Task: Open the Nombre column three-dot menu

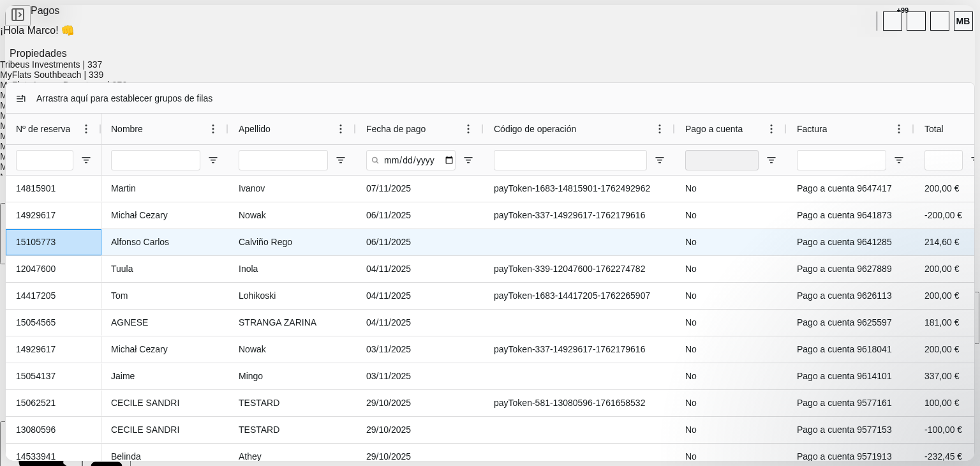Action: click(x=213, y=129)
